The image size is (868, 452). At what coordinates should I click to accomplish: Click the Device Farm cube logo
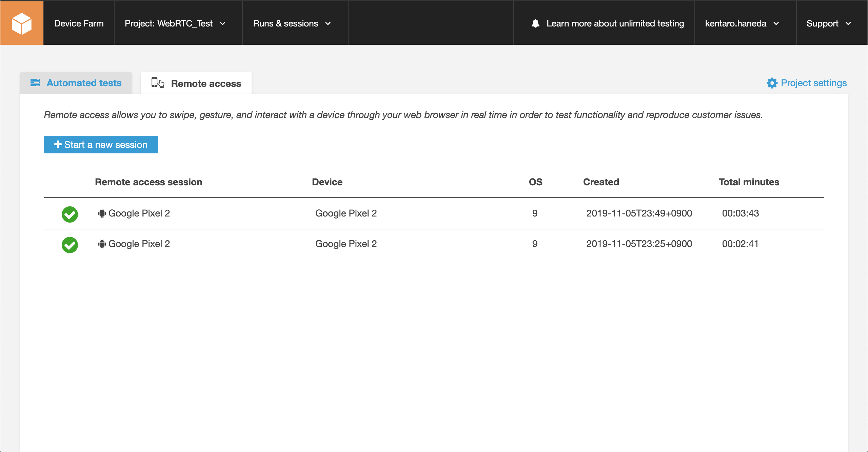22,23
